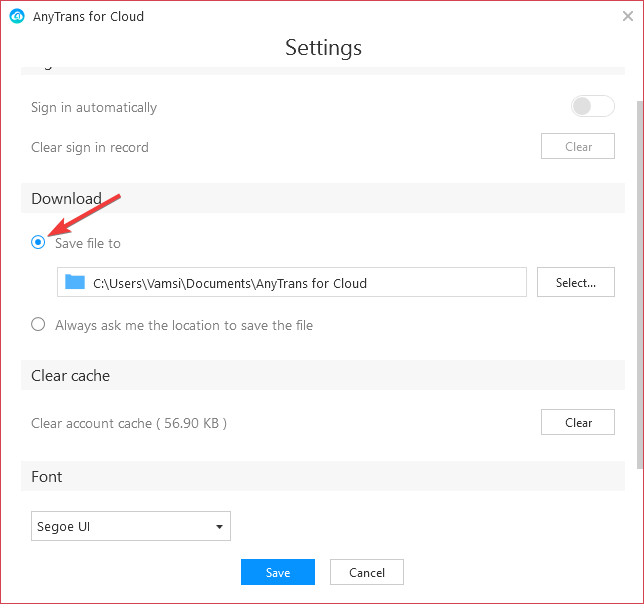The height and width of the screenshot is (604, 644).
Task: Cancel the settings dialog
Action: coord(367,572)
